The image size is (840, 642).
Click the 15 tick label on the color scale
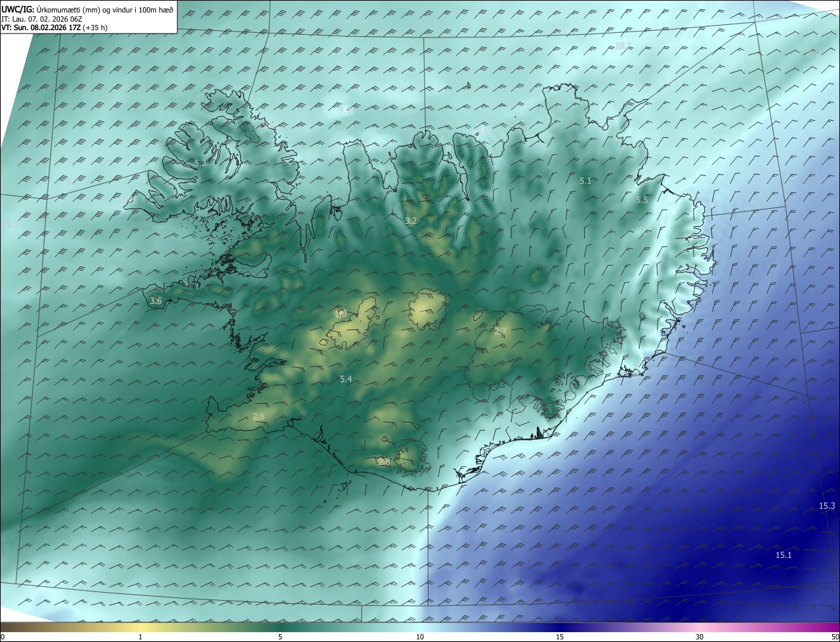coord(560,637)
